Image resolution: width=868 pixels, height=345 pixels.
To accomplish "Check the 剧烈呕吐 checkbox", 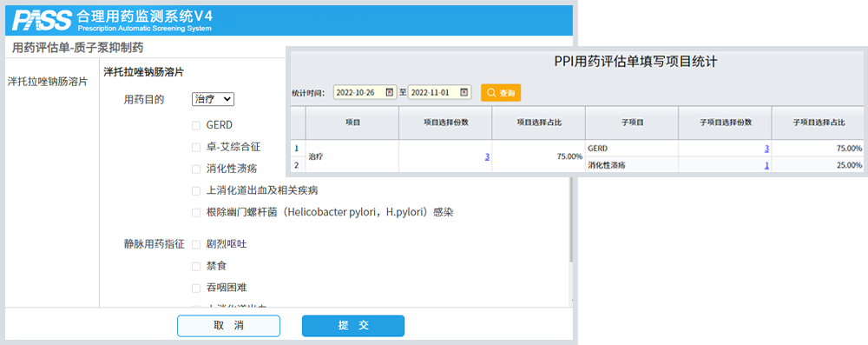I will (x=196, y=244).
